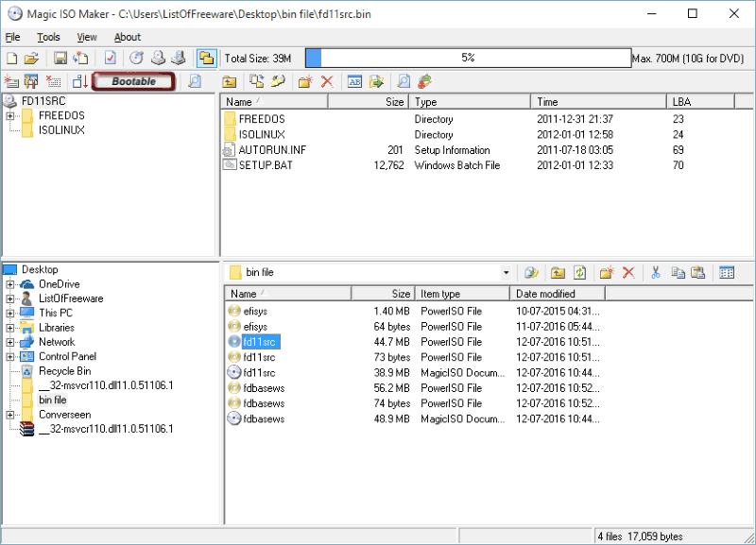The height and width of the screenshot is (545, 756).
Task: Go up one folder in the image pane
Action: point(230,82)
